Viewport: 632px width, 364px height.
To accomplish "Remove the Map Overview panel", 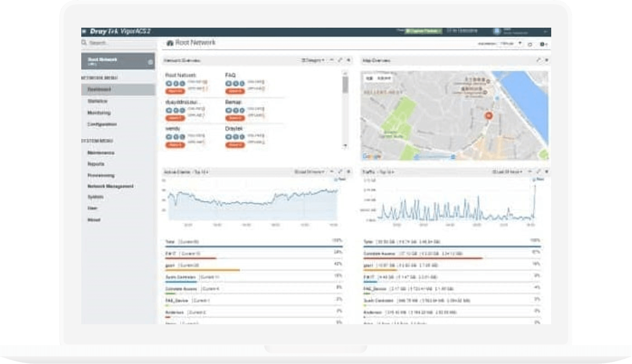I will click(x=547, y=60).
